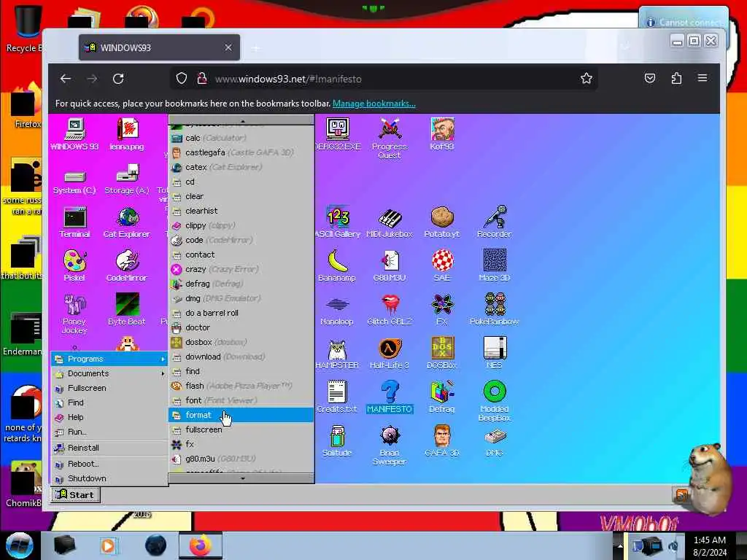Viewport: 747px width, 560px height.
Task: Open Cat Explorer desktop icon
Action: pyautogui.click(x=127, y=222)
